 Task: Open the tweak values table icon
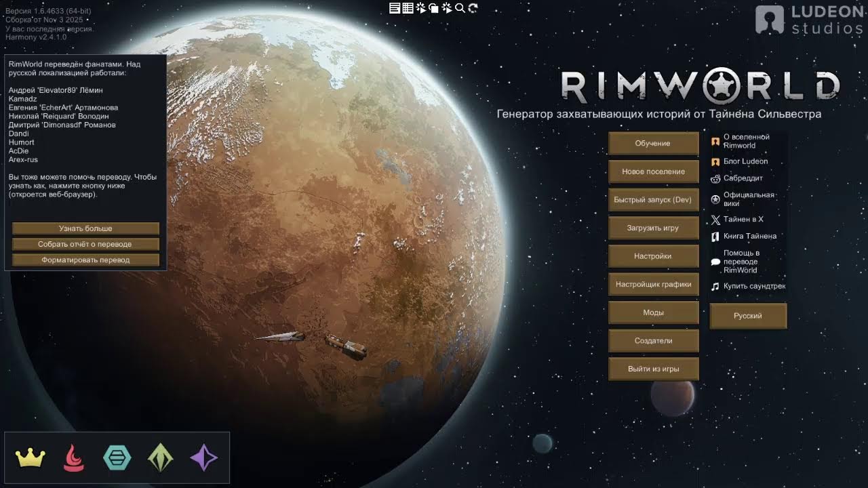coord(408,8)
